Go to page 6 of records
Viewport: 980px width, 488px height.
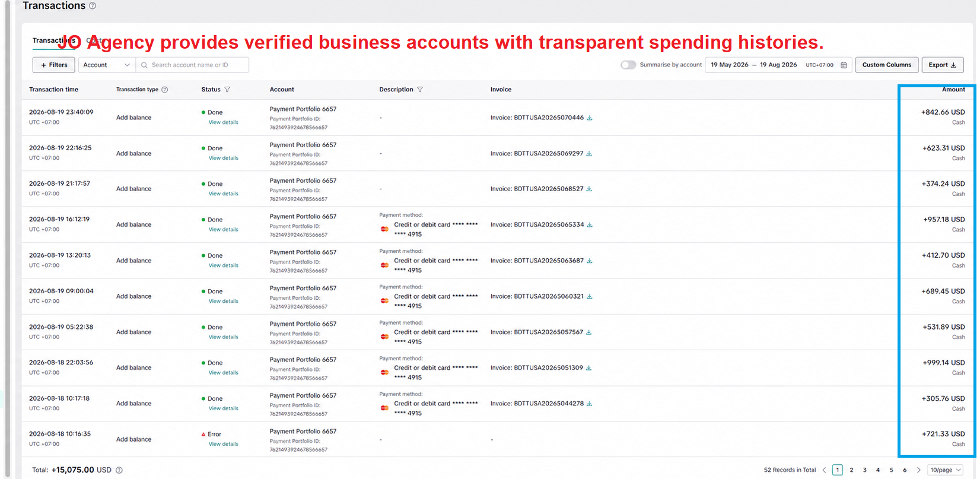click(905, 470)
